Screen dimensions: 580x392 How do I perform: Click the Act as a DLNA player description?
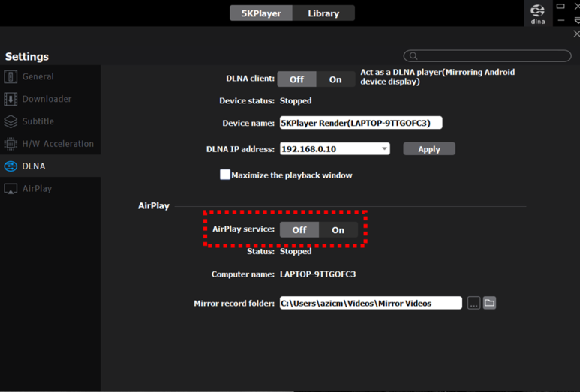(x=437, y=77)
